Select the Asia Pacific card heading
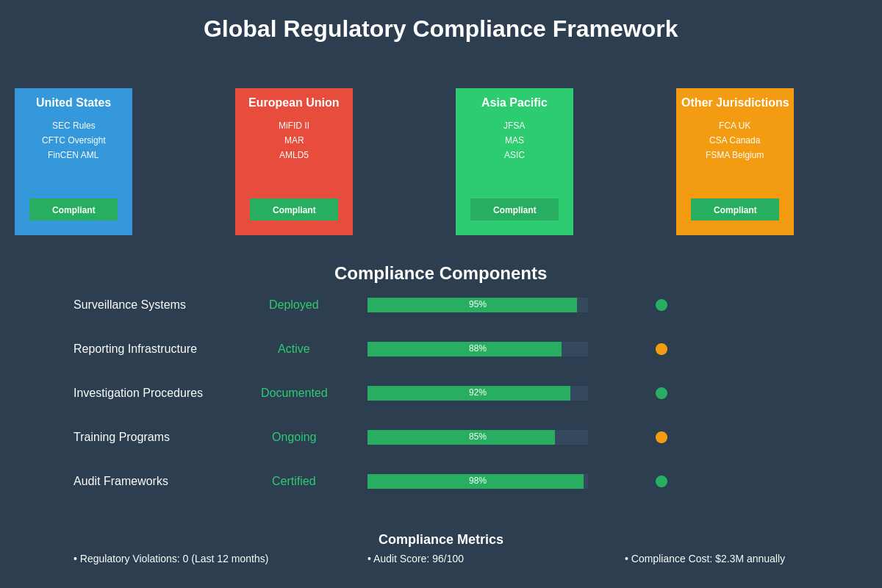This screenshot has height=588, width=882. pyautogui.click(x=514, y=103)
